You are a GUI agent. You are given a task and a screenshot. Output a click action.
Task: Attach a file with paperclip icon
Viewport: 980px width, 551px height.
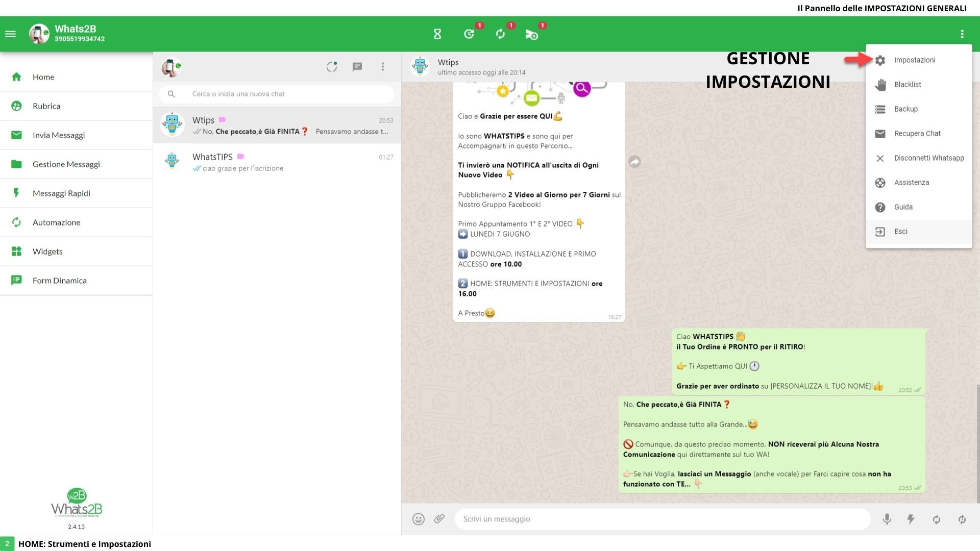click(439, 519)
